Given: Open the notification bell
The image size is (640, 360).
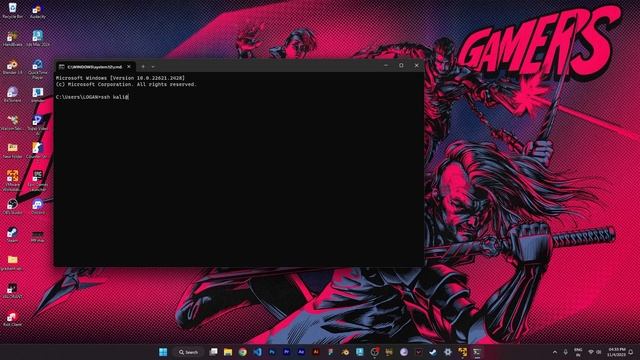Looking at the screenshot, I should click(x=631, y=352).
